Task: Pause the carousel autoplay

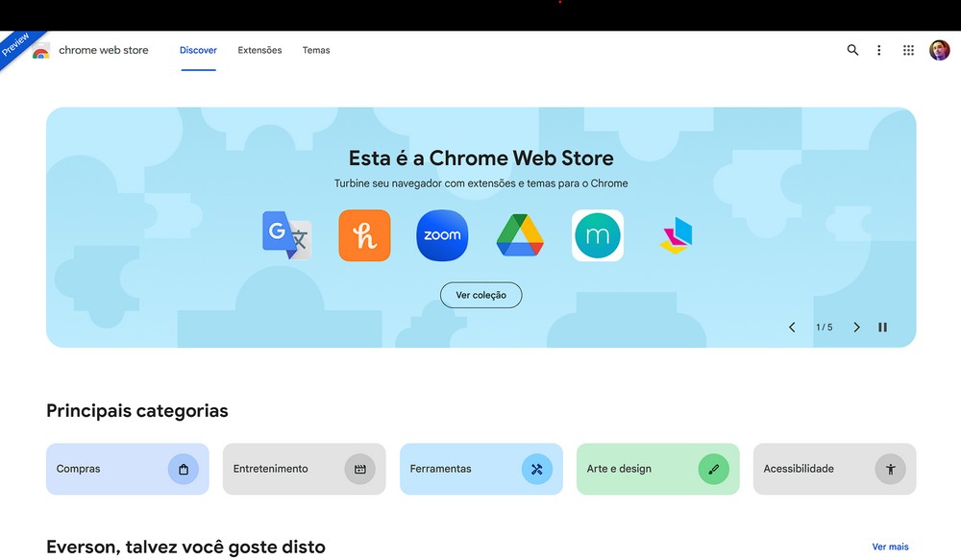Action: point(882,328)
